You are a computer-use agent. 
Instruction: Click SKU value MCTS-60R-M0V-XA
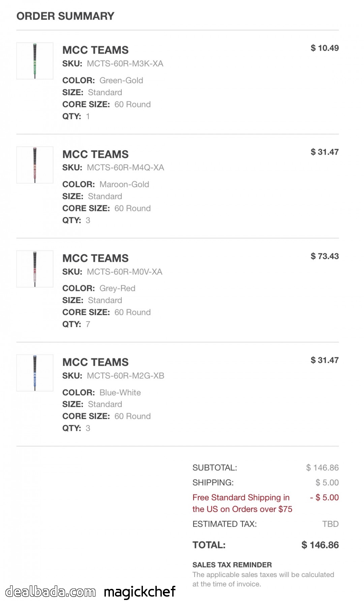coord(125,272)
